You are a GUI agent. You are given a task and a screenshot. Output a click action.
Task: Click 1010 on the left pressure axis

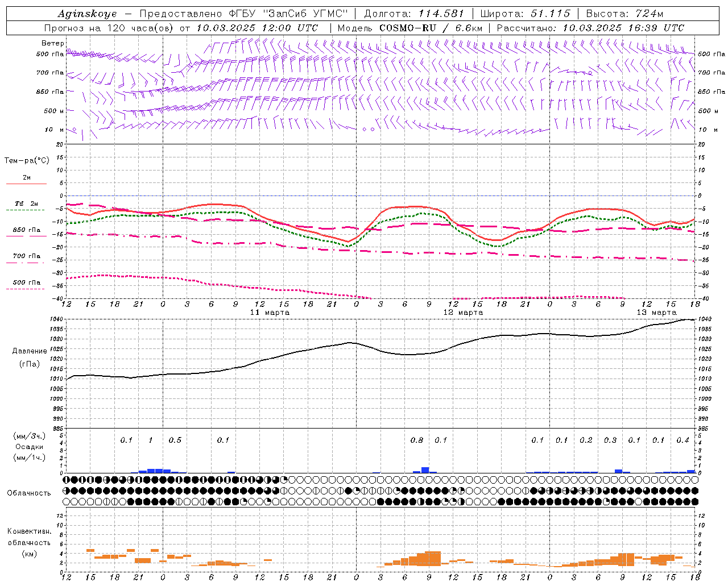click(56, 379)
